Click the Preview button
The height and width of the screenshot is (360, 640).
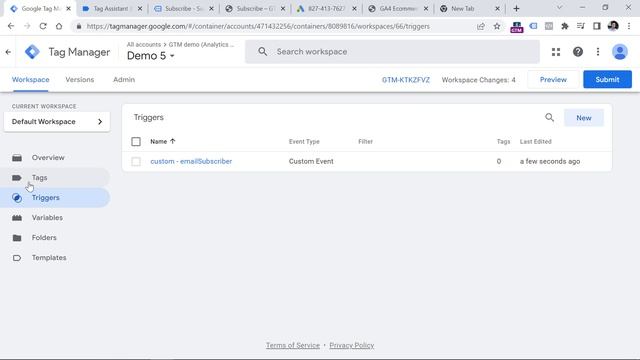click(x=553, y=80)
